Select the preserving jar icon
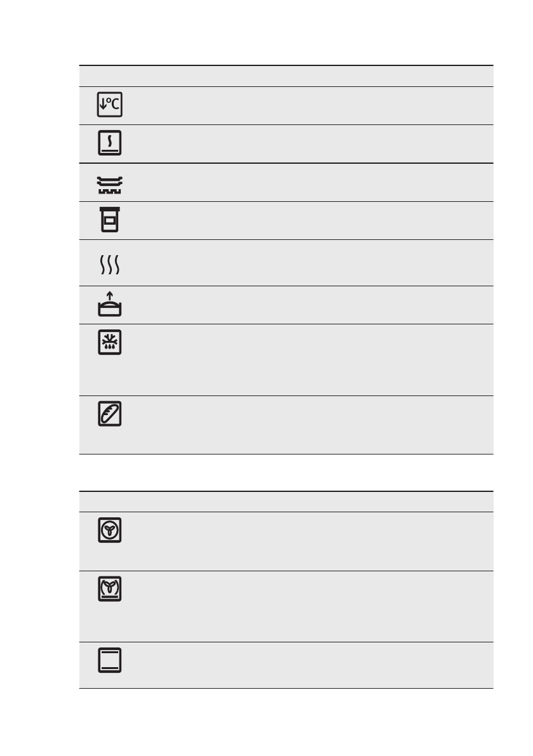The height and width of the screenshot is (756, 533). [110, 220]
